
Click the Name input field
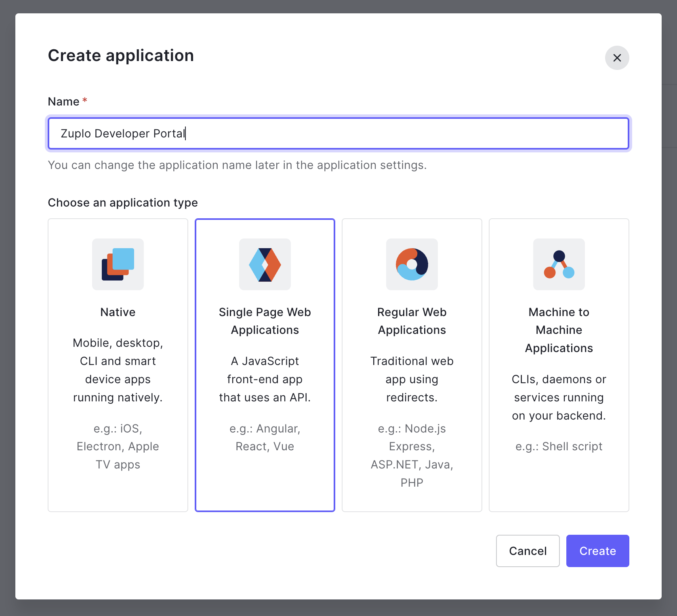pyautogui.click(x=338, y=133)
